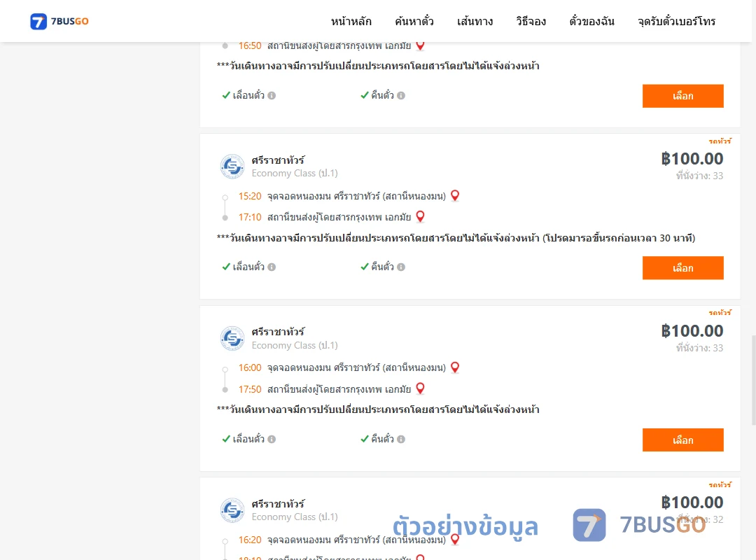Click the 16:00 departure time
Viewport: 756px width, 560px height.
coord(250,368)
